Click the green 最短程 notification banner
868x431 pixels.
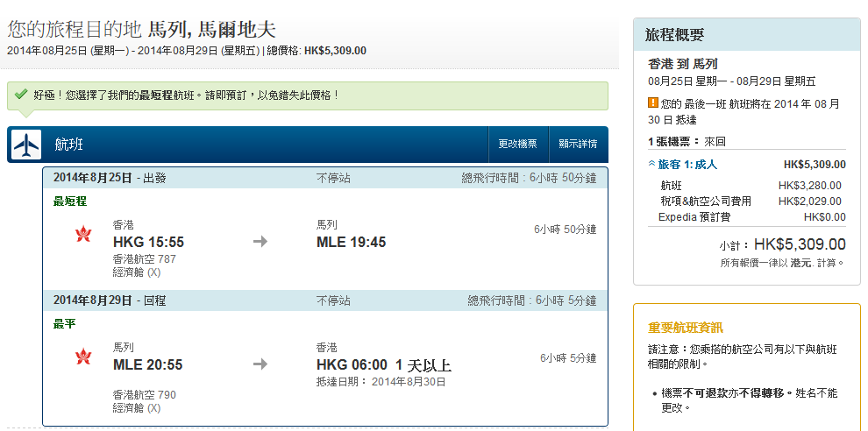click(x=307, y=95)
